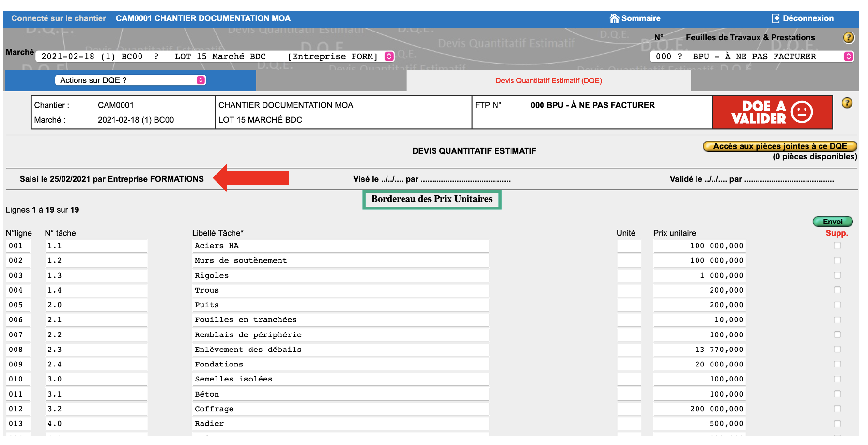Switch to the Devis Quantitatif Estimatif (DQE) tab
868x445 pixels.
548,80
